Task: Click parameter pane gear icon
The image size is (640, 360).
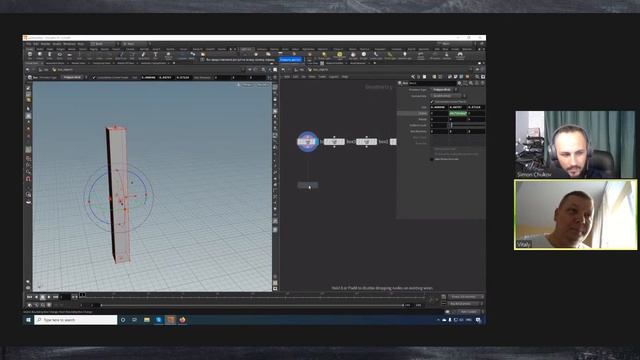Action: click(460, 83)
